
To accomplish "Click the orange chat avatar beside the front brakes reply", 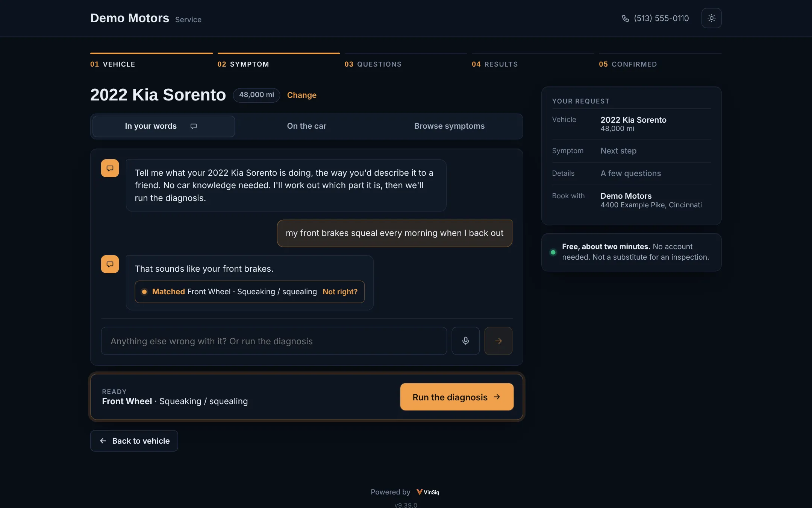I will (110, 264).
